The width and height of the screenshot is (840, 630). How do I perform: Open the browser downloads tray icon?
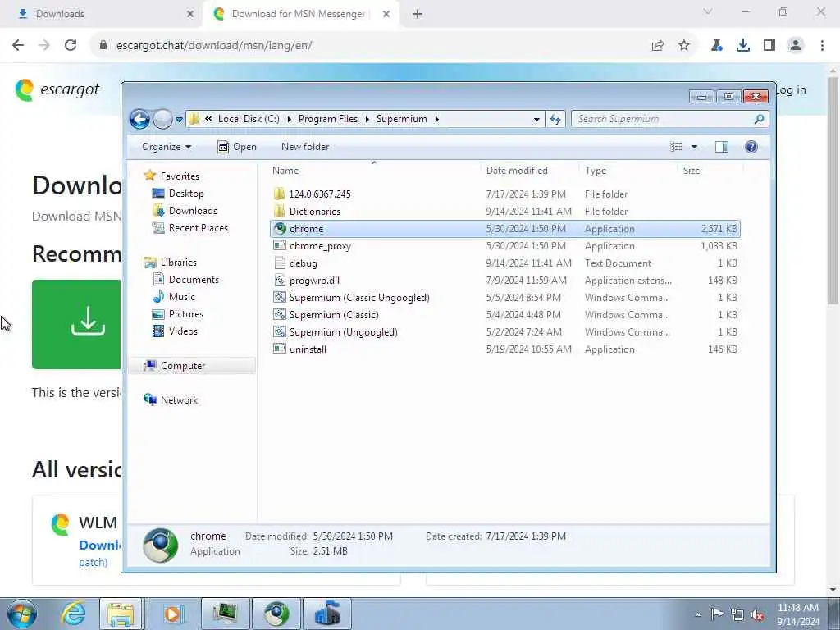[x=743, y=46]
